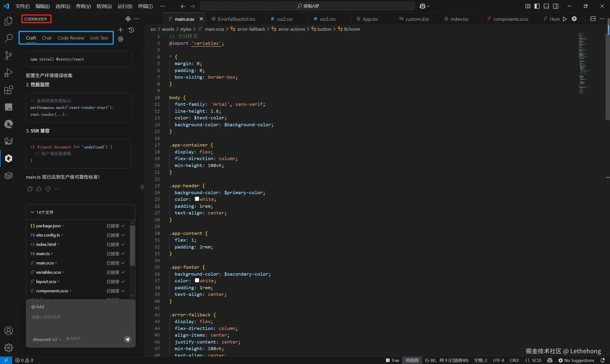Viewport: 610px width, 364px height.
Task: Click UTF-8 encoding in status bar
Action: (498, 360)
